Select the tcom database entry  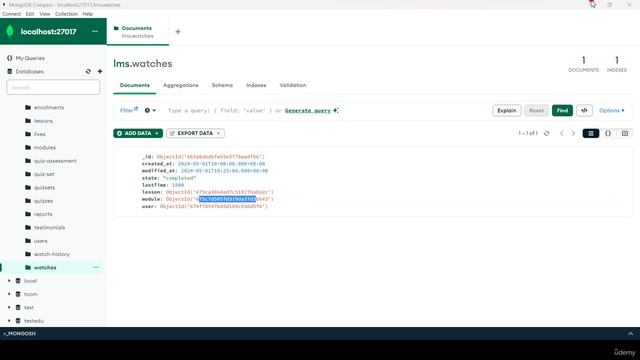click(30, 294)
